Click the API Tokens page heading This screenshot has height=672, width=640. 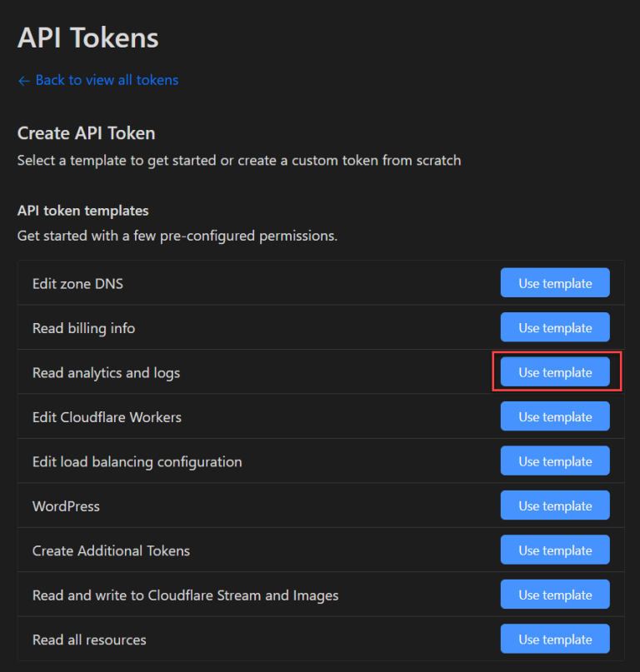click(87, 37)
